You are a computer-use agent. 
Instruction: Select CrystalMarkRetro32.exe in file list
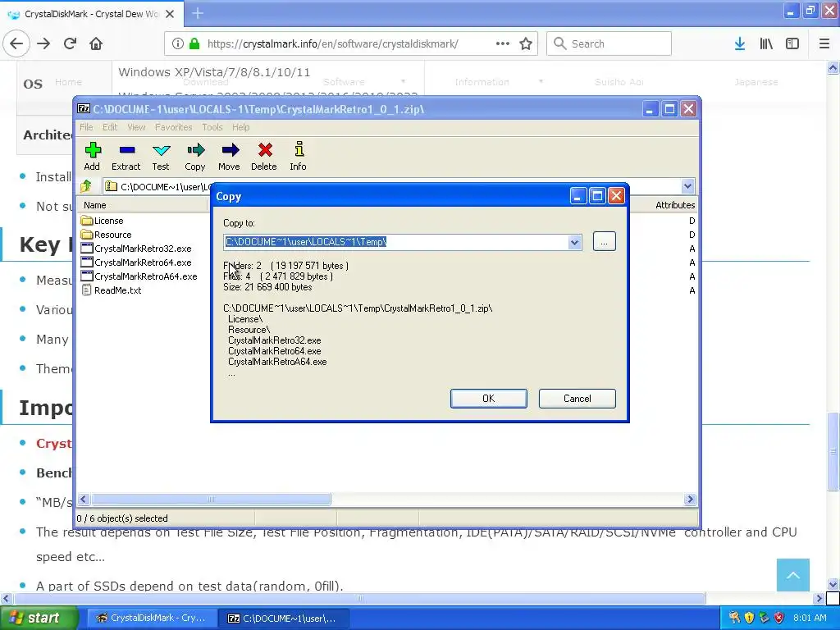(x=136, y=249)
